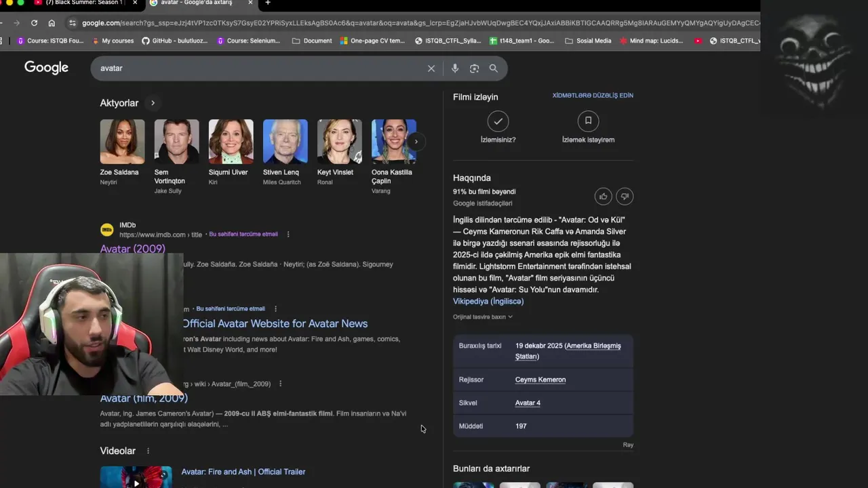
Task: Open Official Avatar Website for Avatar News
Action: tap(275, 324)
